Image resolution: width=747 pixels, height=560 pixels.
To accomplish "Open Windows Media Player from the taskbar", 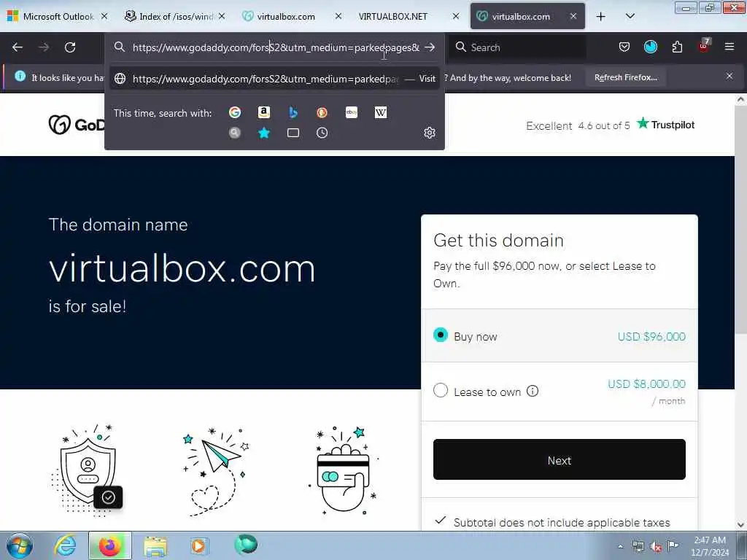I will pos(198,545).
